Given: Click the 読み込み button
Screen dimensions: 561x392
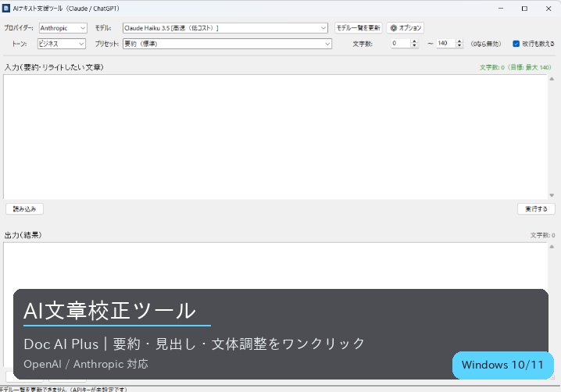Looking at the screenshot, I should point(25,208).
